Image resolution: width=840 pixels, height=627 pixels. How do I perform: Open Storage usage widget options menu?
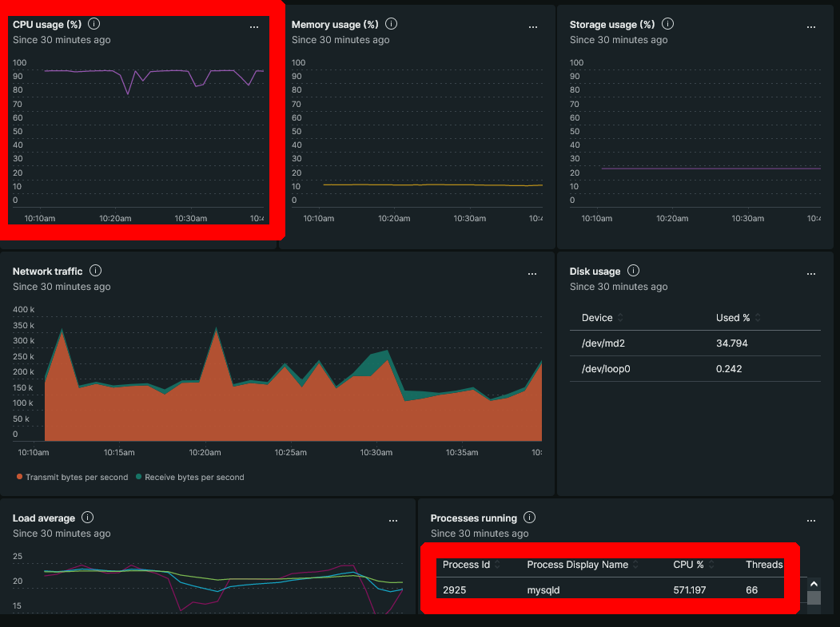click(x=811, y=27)
